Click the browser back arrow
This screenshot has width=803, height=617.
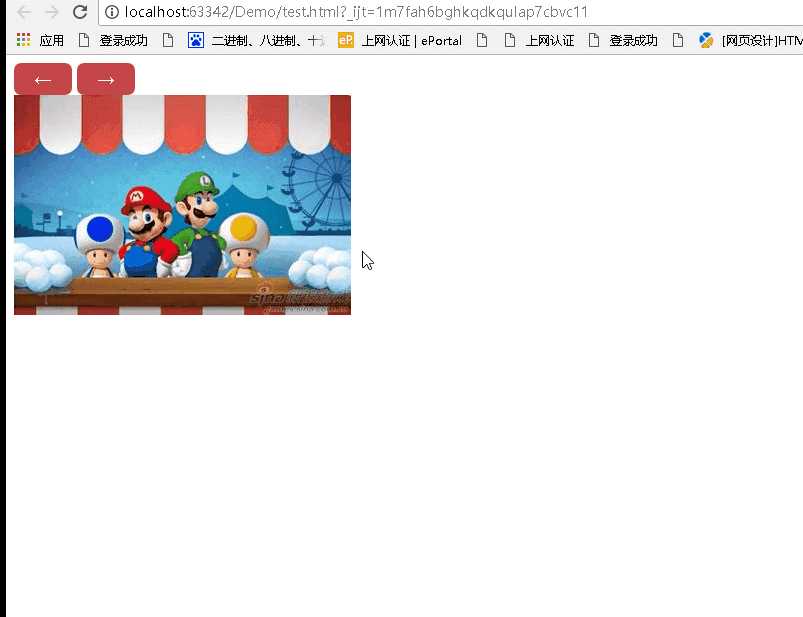tap(24, 12)
